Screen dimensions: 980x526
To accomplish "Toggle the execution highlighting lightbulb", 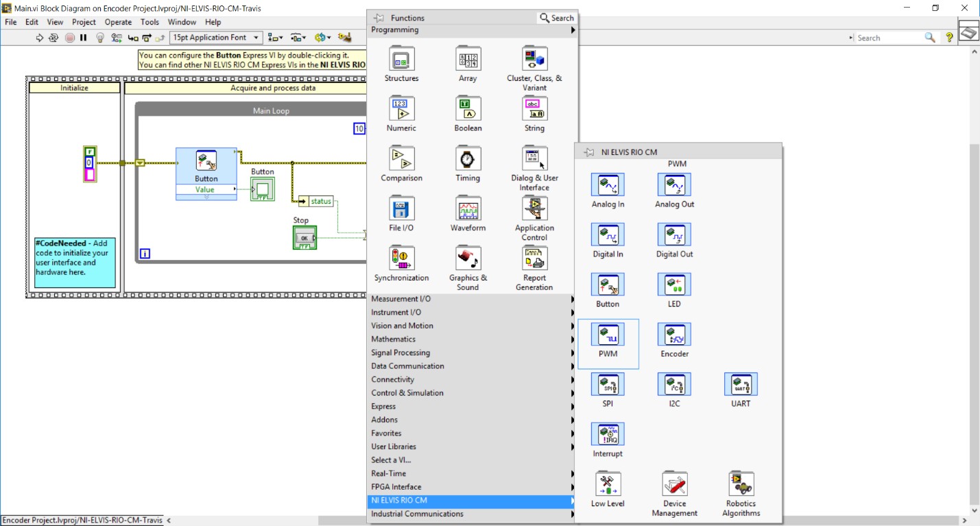I will point(100,38).
